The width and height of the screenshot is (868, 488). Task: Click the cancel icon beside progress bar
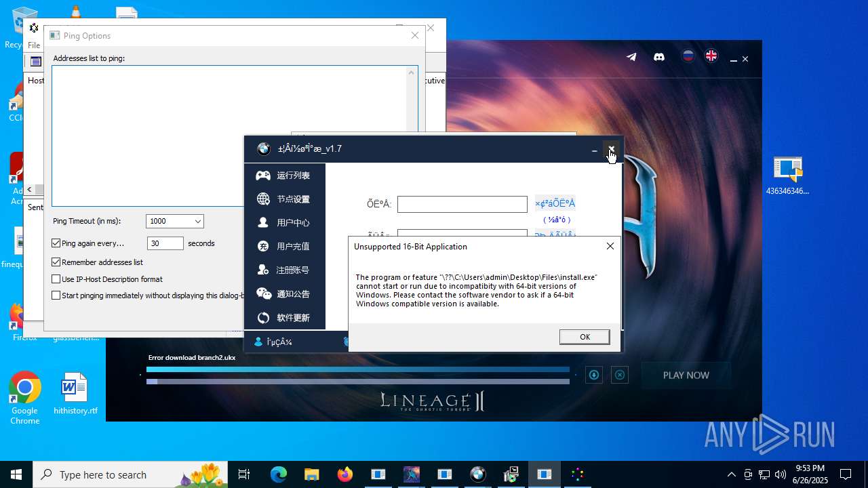(620, 375)
